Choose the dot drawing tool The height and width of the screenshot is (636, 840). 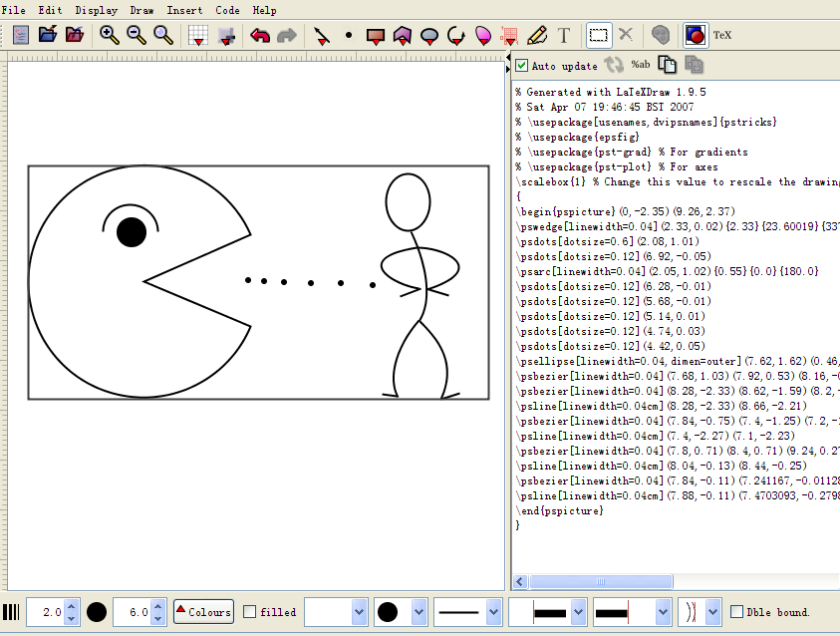(x=349, y=35)
